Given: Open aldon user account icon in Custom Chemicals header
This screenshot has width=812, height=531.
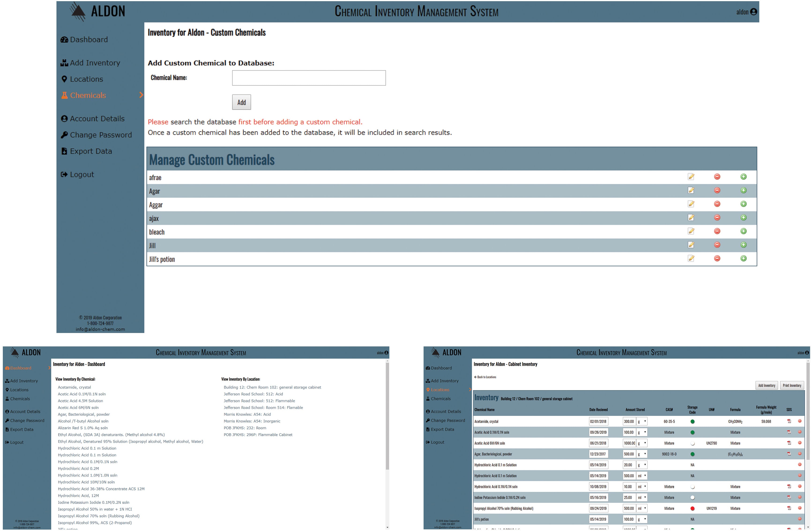Looking at the screenshot, I should coord(754,12).
